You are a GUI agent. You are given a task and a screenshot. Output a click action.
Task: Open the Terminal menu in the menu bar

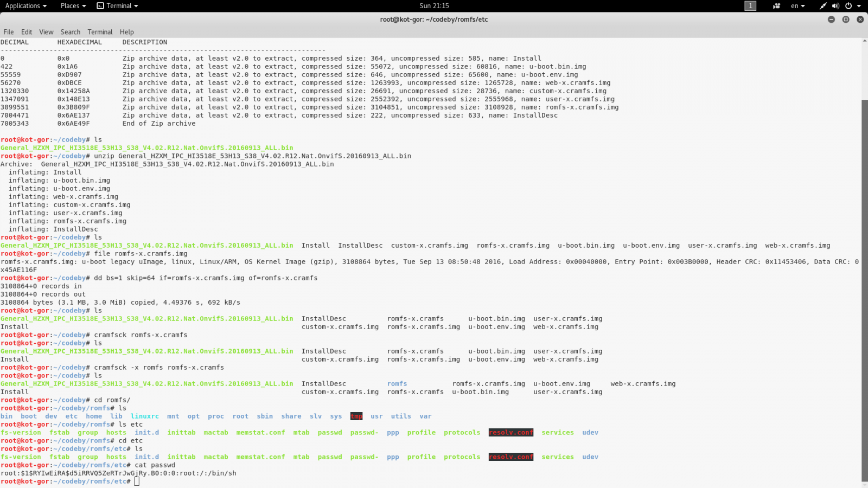tap(100, 32)
